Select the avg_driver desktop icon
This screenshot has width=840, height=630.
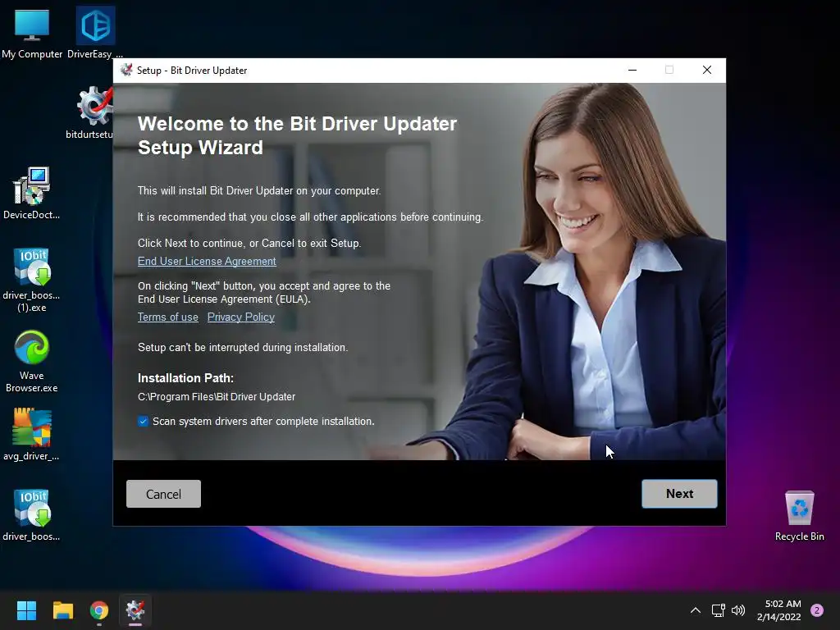pos(32,434)
